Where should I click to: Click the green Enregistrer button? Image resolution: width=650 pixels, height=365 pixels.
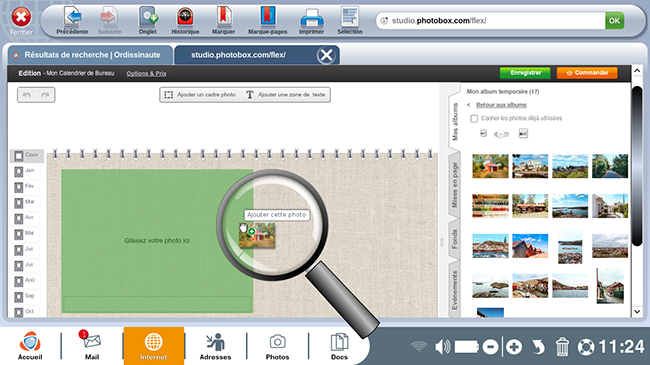[x=525, y=73]
